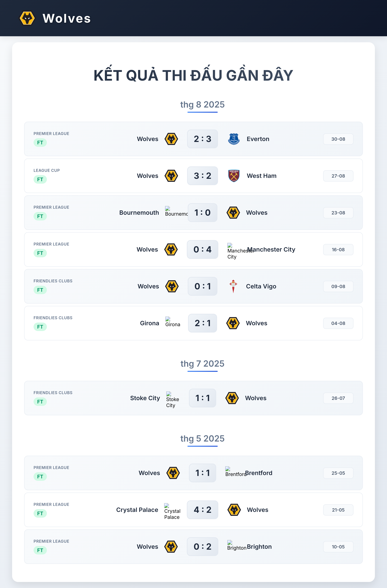Click the Everton club crest
Screen dimensions: 387x588
point(234,139)
